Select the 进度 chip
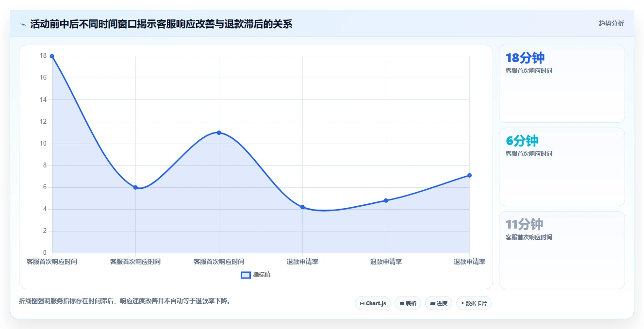This screenshot has width=644, height=329. 438,303
